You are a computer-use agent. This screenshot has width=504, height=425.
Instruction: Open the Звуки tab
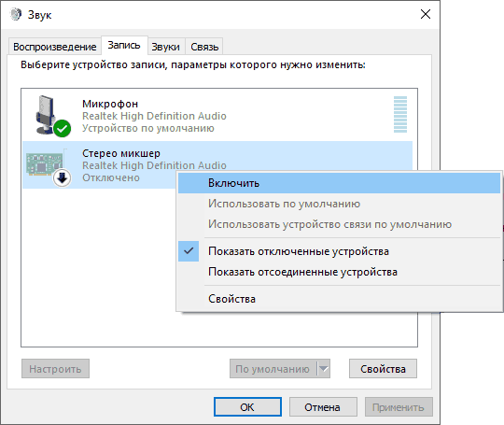pyautogui.click(x=165, y=47)
